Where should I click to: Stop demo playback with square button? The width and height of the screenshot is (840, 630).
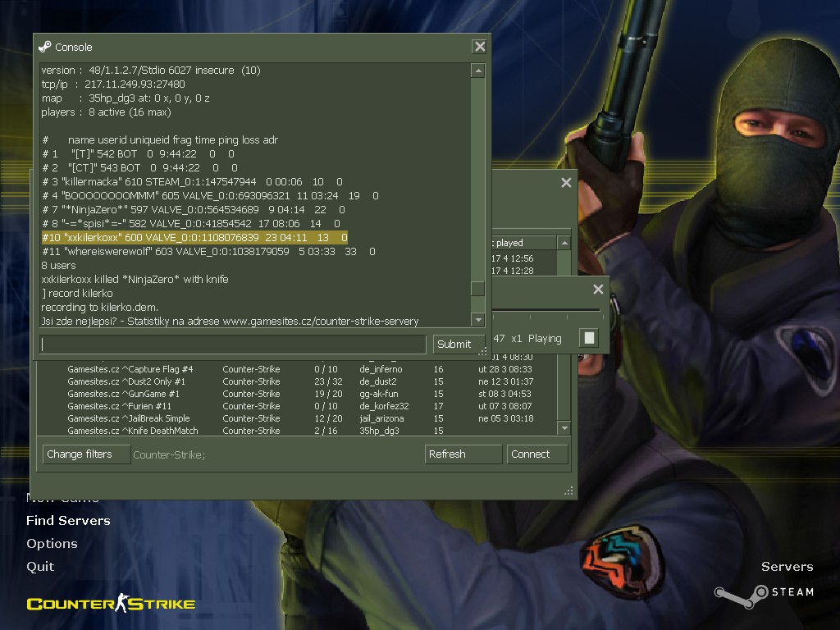[589, 338]
